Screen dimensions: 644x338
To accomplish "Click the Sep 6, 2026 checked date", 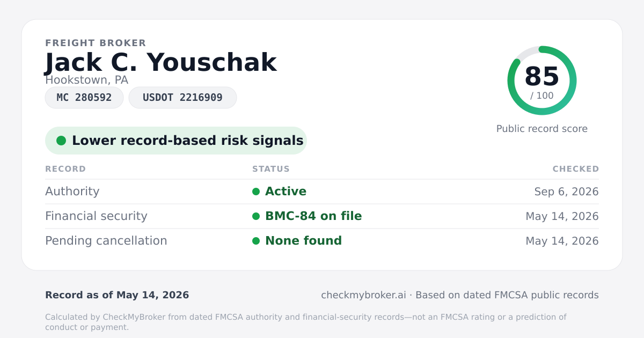I will (x=567, y=192).
